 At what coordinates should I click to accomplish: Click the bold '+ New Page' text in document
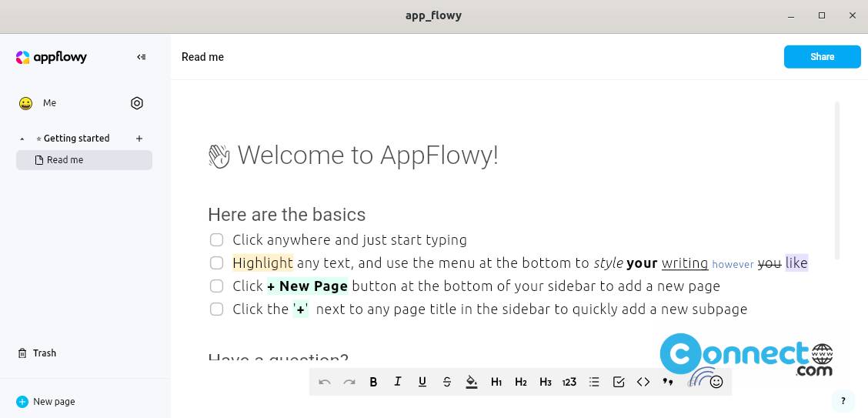coord(307,286)
